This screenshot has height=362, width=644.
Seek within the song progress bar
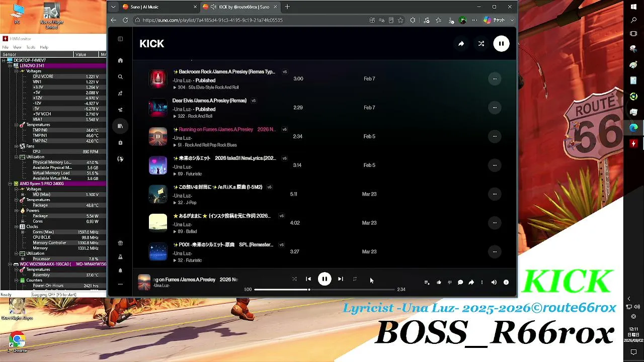[325, 290]
